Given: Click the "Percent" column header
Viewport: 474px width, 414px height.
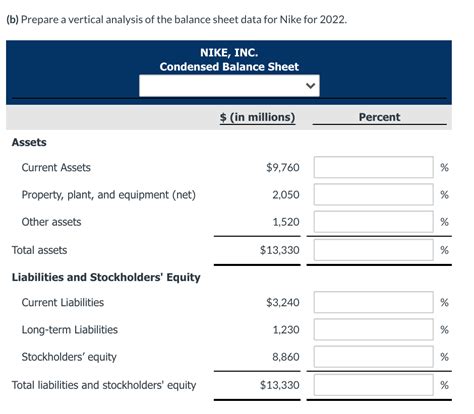Looking at the screenshot, I should pos(379,117).
